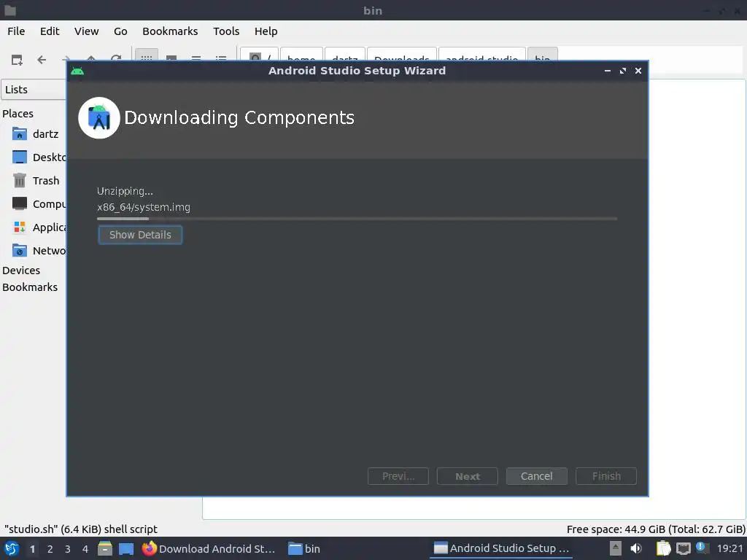This screenshot has width=747, height=560.
Task: Select Android Studio Setup taskbar entry
Action: pyautogui.click(x=501, y=548)
